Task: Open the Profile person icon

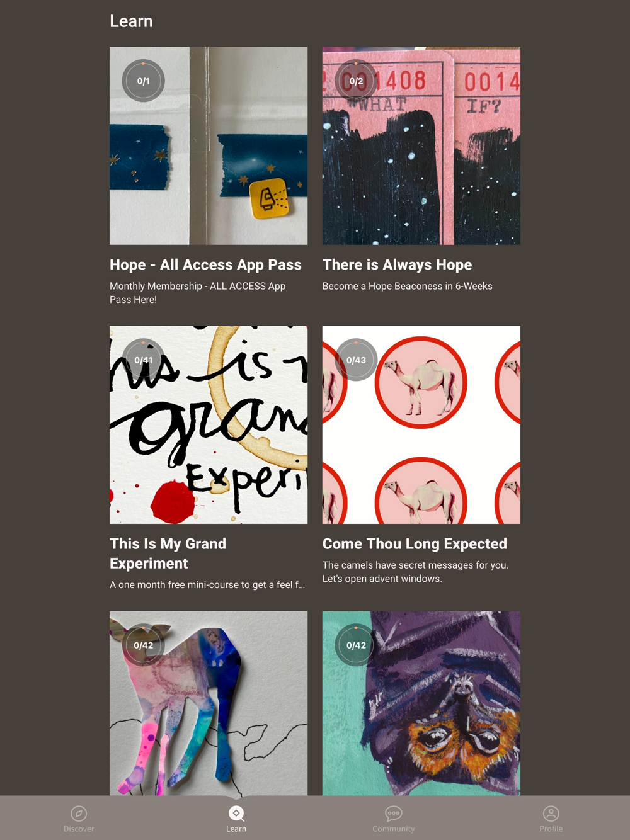Action: pyautogui.click(x=551, y=813)
